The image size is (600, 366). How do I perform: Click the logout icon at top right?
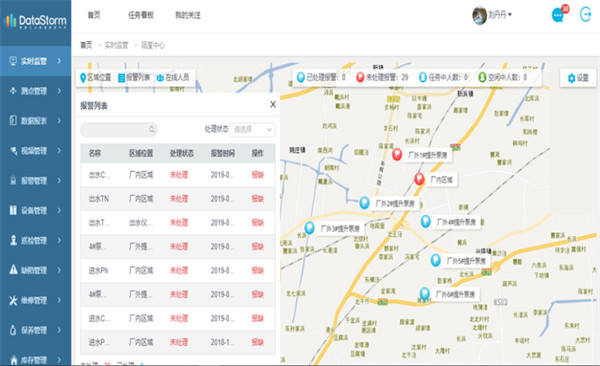[x=586, y=15]
